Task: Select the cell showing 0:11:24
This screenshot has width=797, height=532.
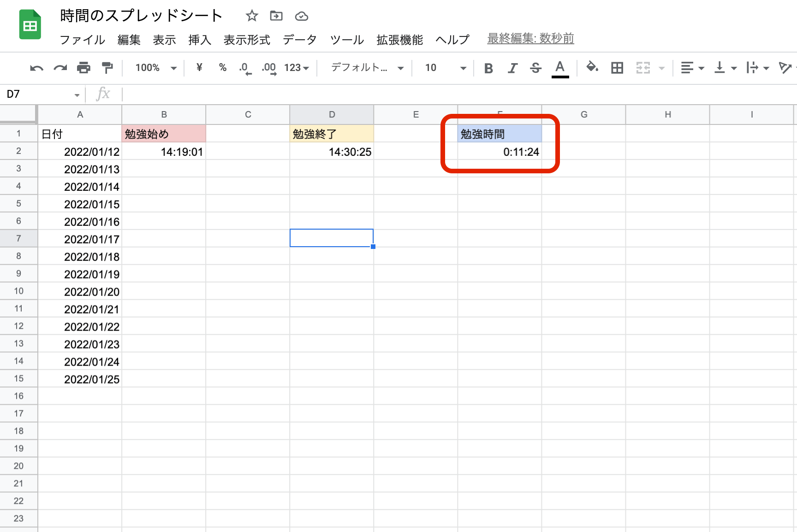Action: (500, 151)
